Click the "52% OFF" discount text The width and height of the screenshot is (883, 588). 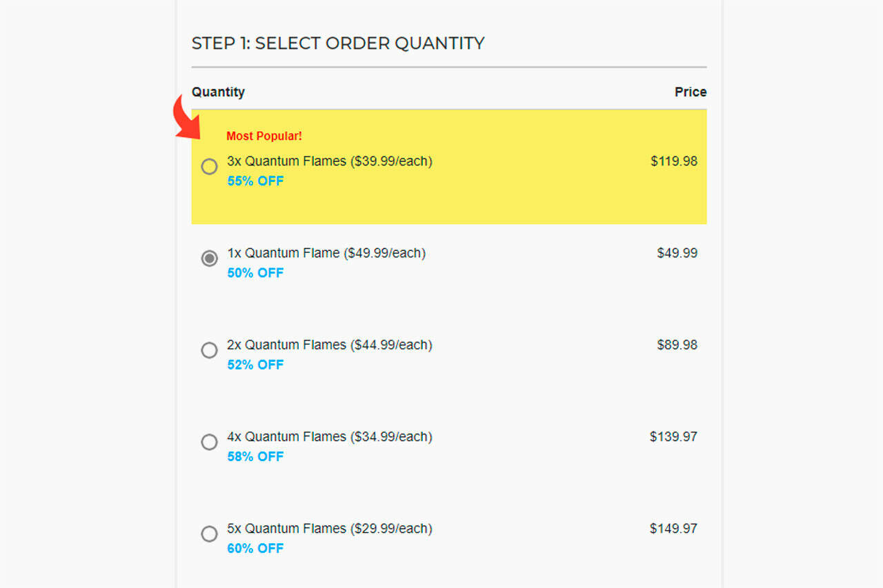pos(255,365)
